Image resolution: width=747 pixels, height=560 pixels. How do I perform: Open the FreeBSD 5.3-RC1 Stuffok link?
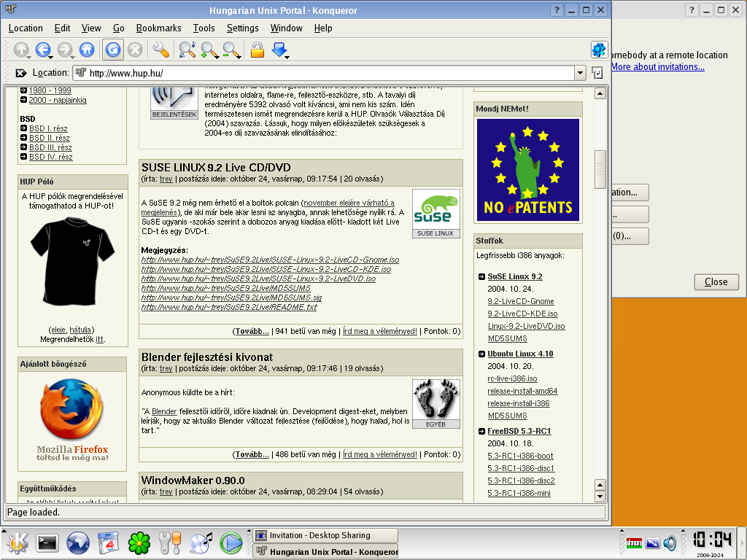tap(519, 431)
